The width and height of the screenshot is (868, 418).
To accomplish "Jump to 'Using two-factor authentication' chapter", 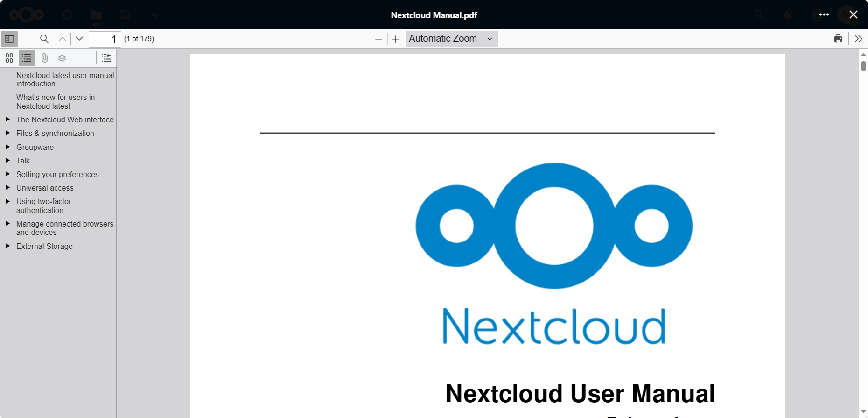I will point(44,206).
